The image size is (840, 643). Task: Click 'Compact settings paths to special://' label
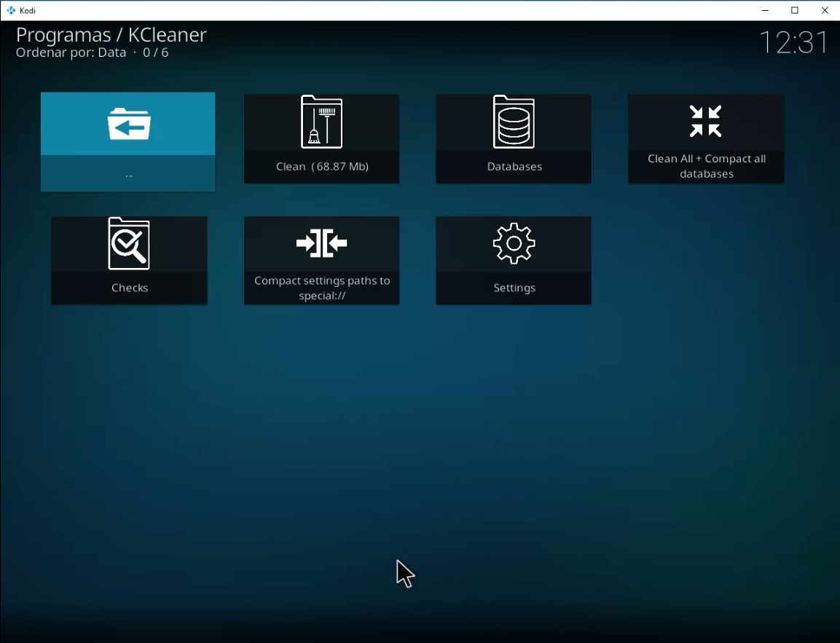[322, 288]
